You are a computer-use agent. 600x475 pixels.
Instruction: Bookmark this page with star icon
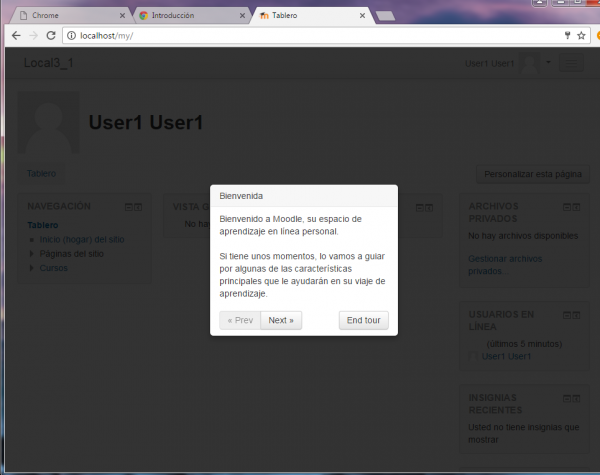(x=581, y=36)
